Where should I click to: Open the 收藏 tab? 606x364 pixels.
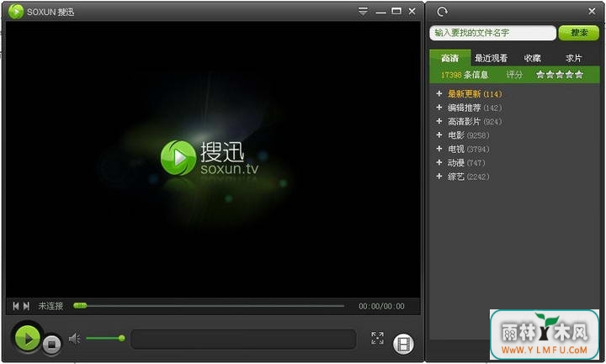point(532,58)
